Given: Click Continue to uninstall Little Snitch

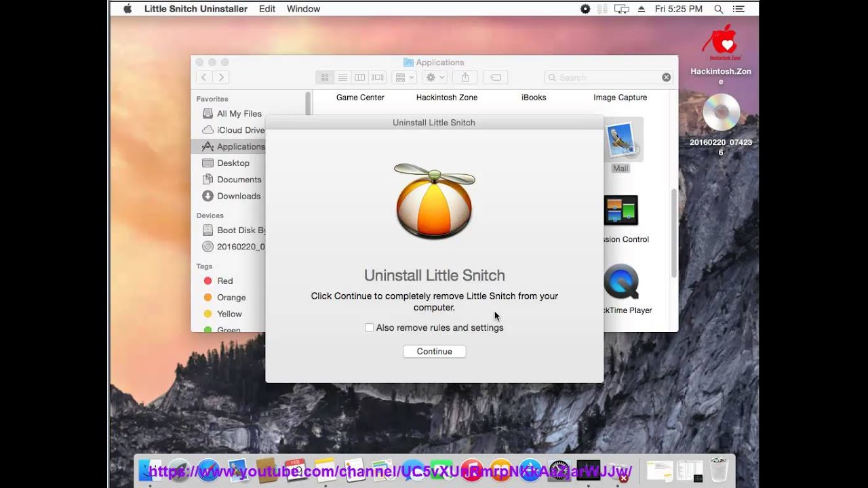Looking at the screenshot, I should click(434, 351).
